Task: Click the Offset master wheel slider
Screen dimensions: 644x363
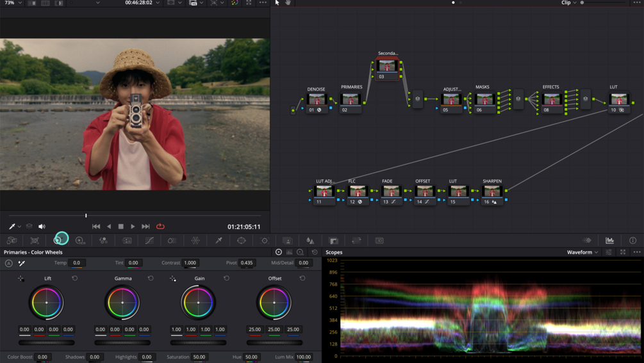Action: tap(274, 343)
